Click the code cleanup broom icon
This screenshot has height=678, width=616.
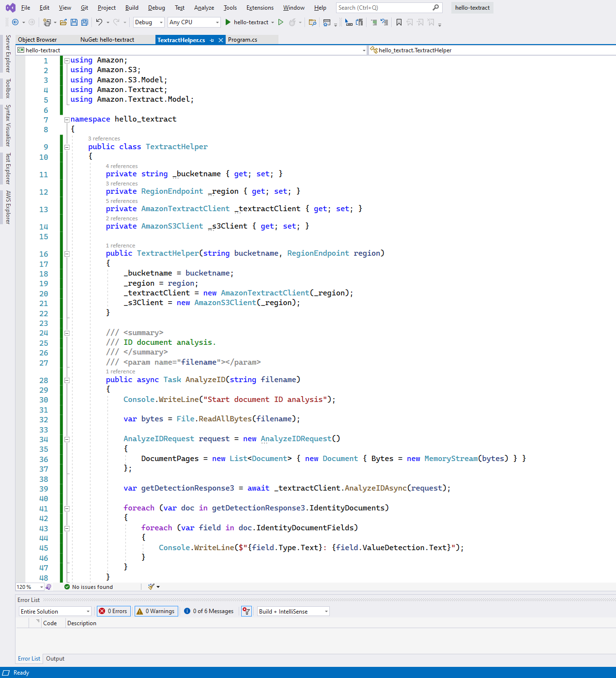pyautogui.click(x=152, y=586)
